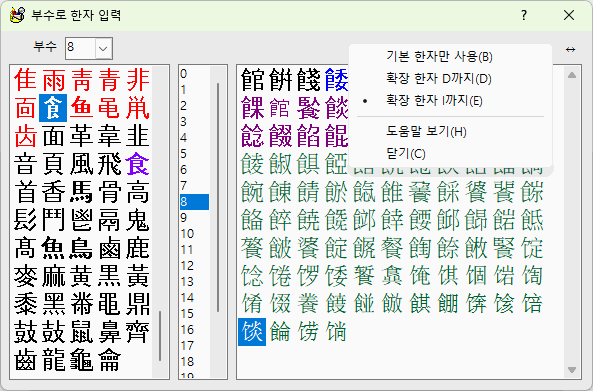Click the stroke count list scrollbar thumb
Screen dimensions: 593x391
point(218,197)
